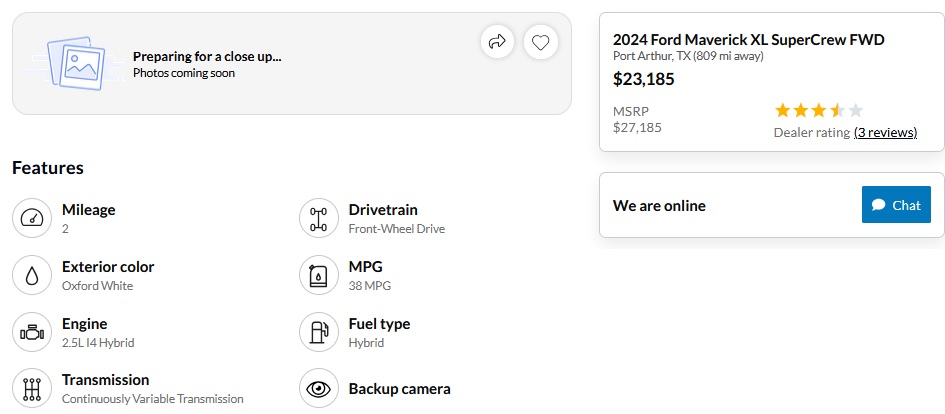This screenshot has height=414, width=945.
Task: Click the 2.5L I4 Hybrid value
Action: tap(98, 343)
